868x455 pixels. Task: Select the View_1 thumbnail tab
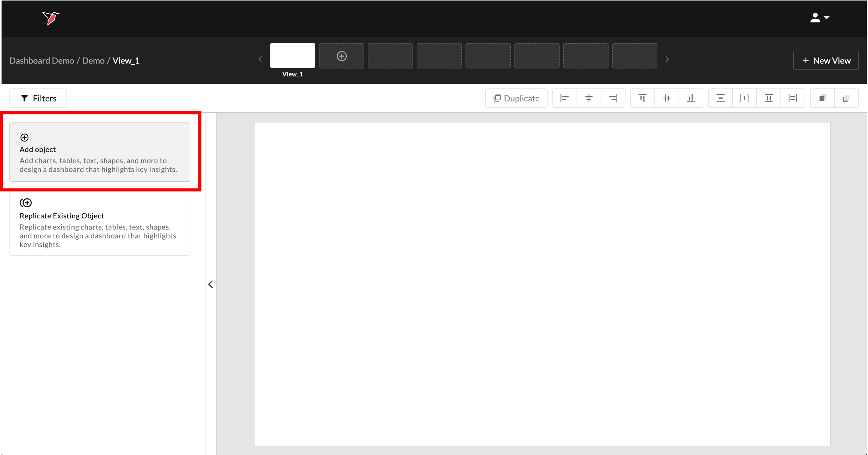click(x=292, y=56)
